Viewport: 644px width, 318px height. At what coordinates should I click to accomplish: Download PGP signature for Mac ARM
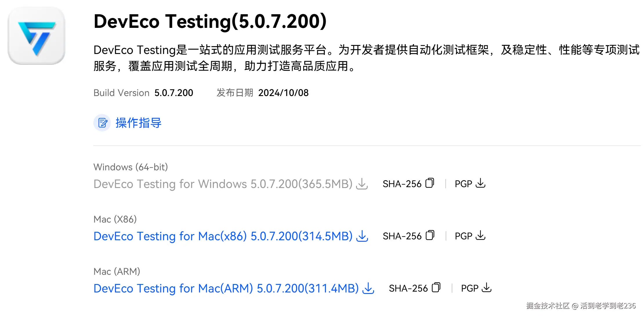tap(487, 288)
